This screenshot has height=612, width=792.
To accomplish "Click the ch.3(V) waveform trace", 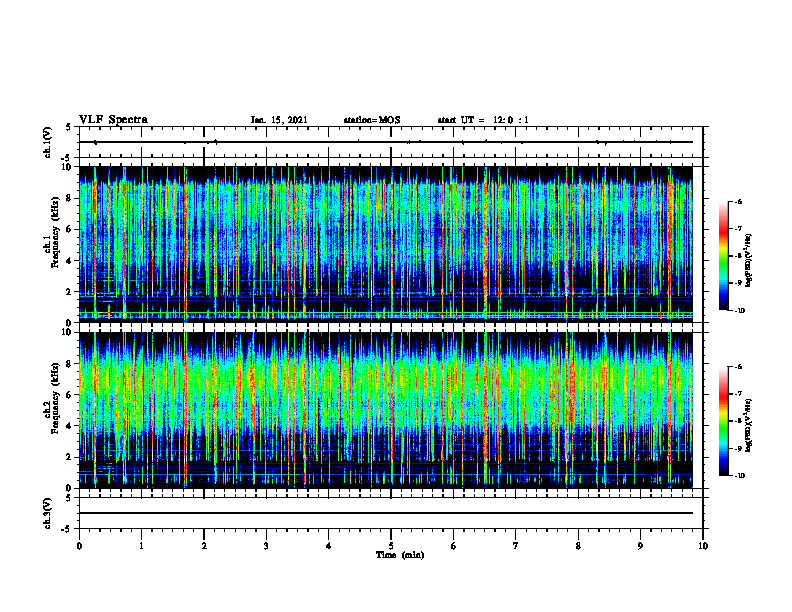I will coord(386,513).
